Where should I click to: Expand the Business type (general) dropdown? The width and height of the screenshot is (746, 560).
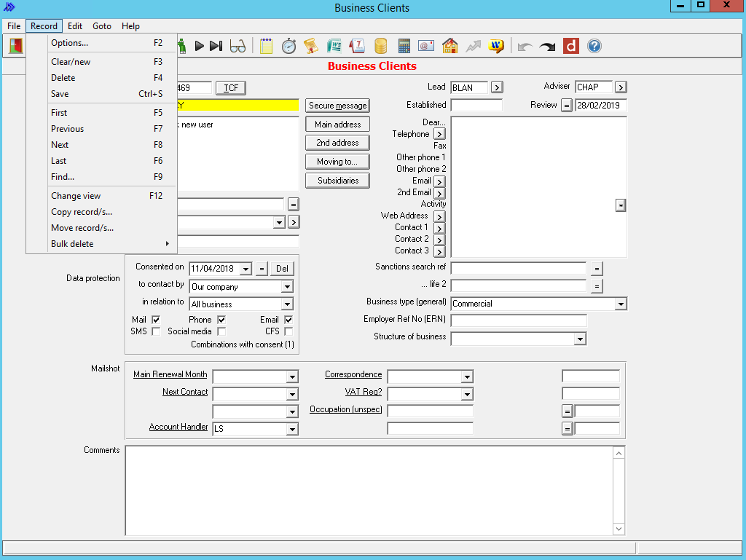620,304
